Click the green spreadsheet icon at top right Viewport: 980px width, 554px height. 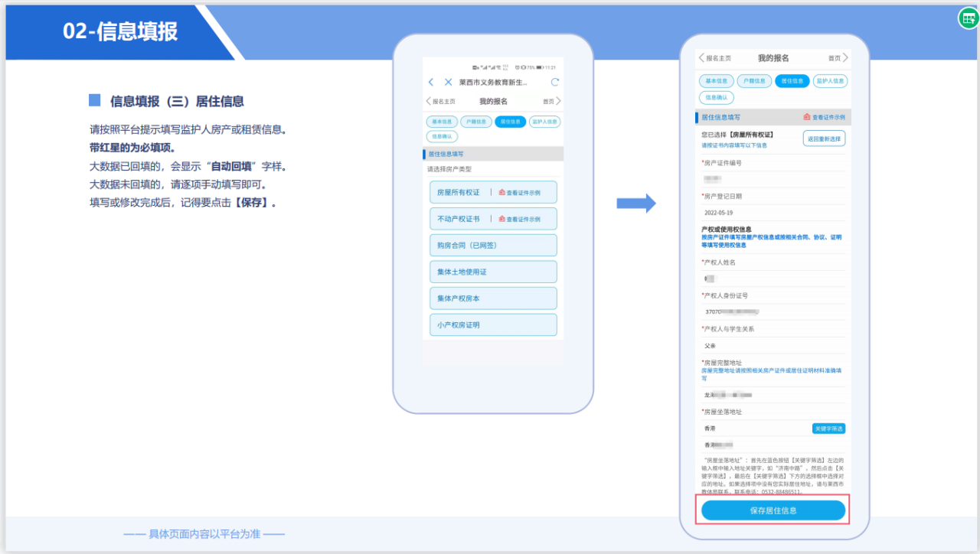click(x=969, y=18)
